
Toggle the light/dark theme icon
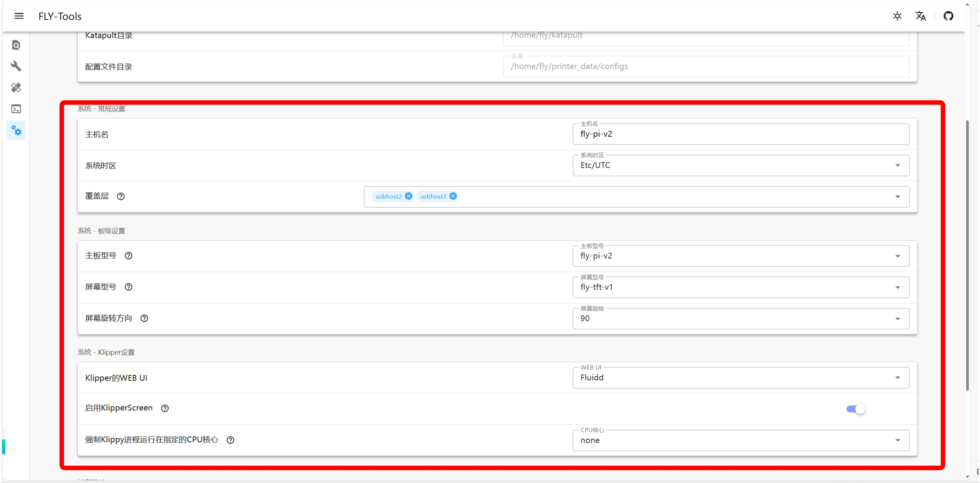(897, 16)
